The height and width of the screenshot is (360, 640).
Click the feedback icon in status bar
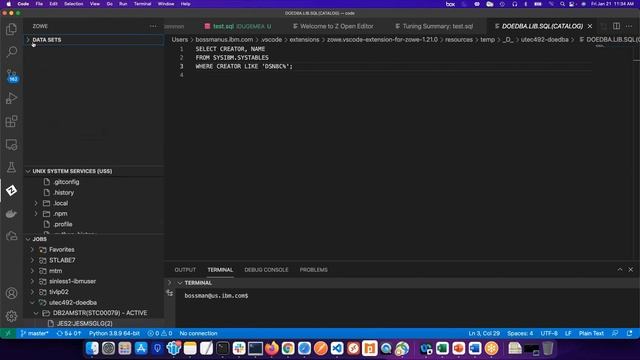coord(615,333)
